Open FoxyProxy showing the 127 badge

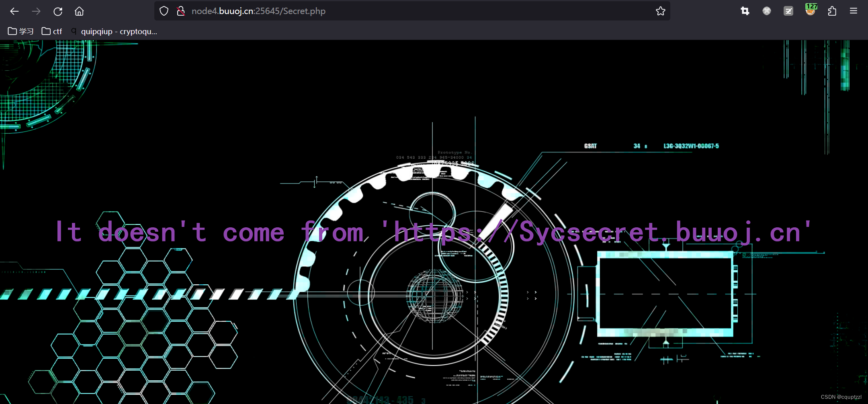point(811,11)
